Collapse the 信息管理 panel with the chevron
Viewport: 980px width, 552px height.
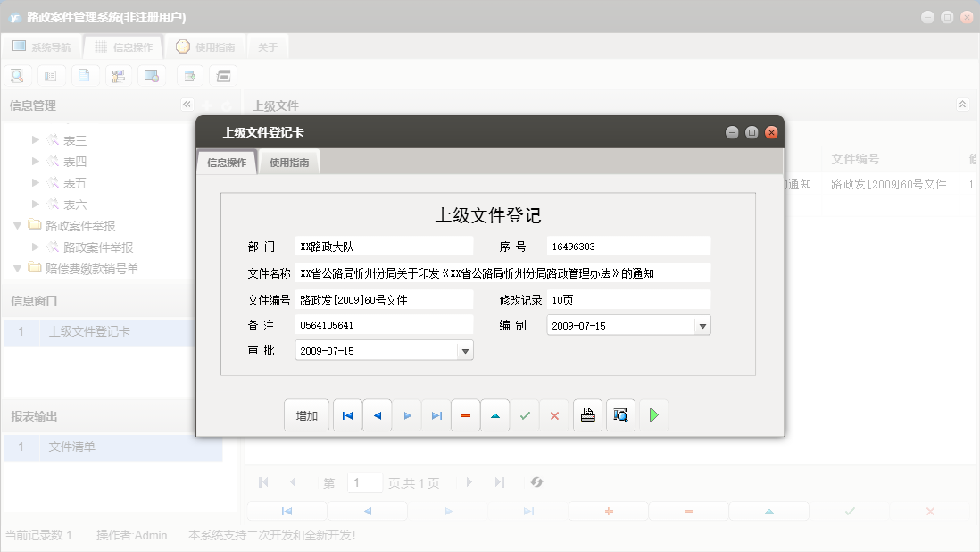(x=186, y=105)
